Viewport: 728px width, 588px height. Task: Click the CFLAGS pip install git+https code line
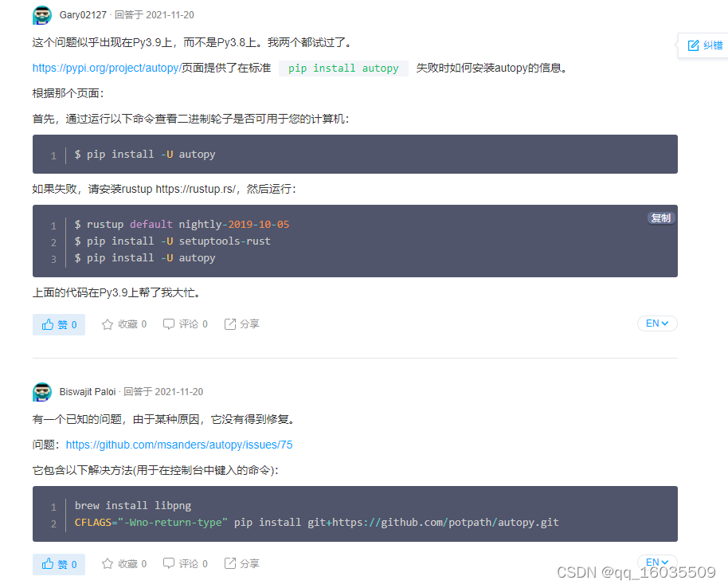click(317, 522)
